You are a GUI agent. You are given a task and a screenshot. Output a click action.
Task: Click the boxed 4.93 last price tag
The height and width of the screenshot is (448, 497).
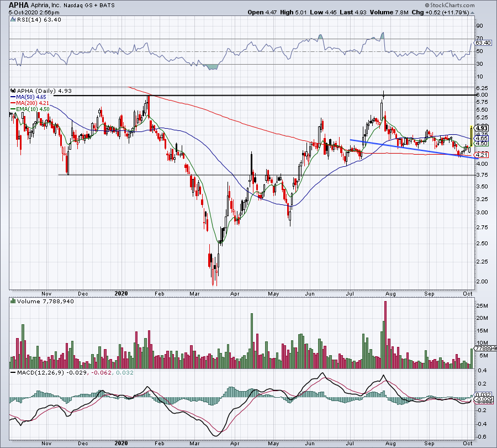point(481,128)
